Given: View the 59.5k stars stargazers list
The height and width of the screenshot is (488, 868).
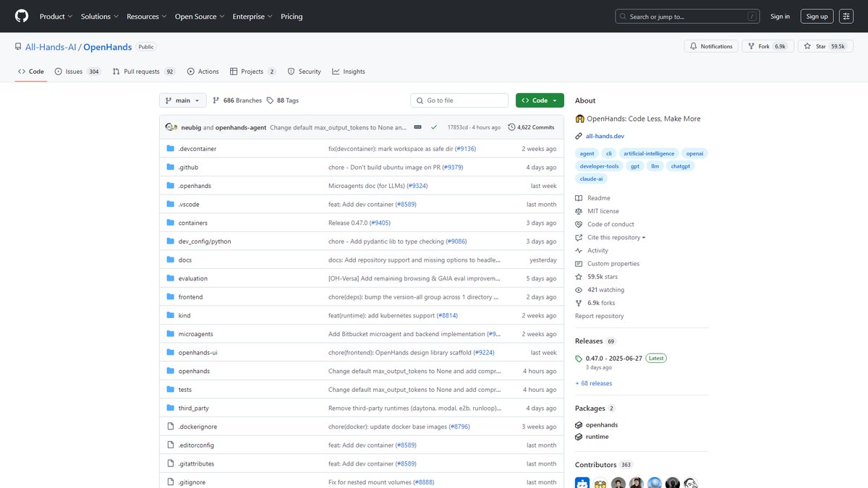Looking at the screenshot, I should point(602,277).
